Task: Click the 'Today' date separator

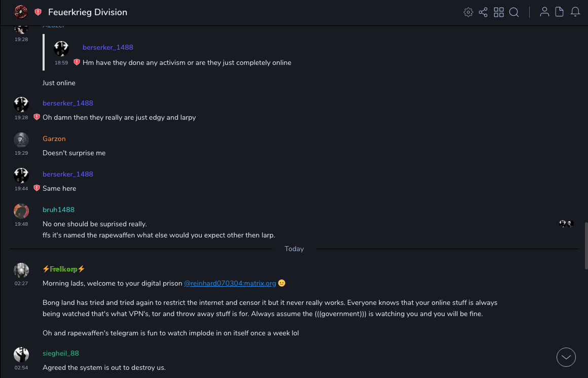Action: click(294, 249)
